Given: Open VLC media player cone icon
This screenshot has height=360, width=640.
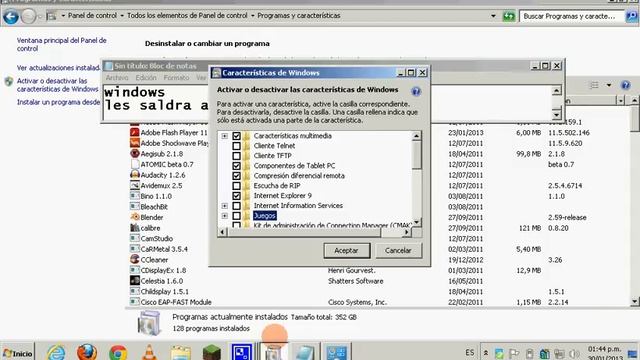Looking at the screenshot, I should pyautogui.click(x=149, y=352).
